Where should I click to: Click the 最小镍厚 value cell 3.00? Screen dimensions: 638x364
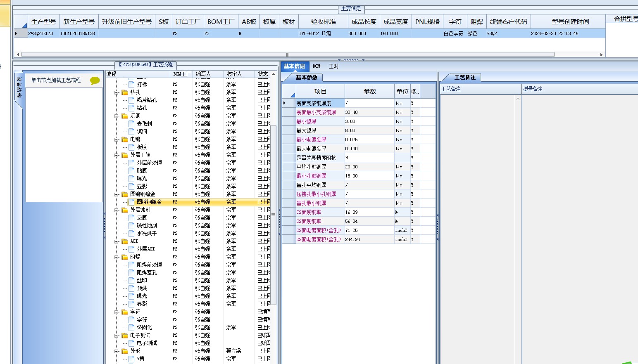coord(369,121)
